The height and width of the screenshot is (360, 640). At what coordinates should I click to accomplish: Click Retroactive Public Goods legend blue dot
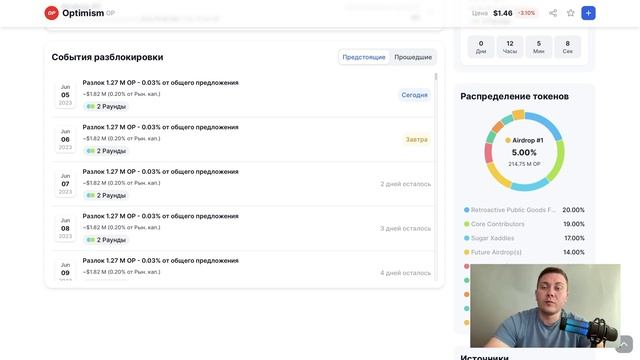[467, 210]
